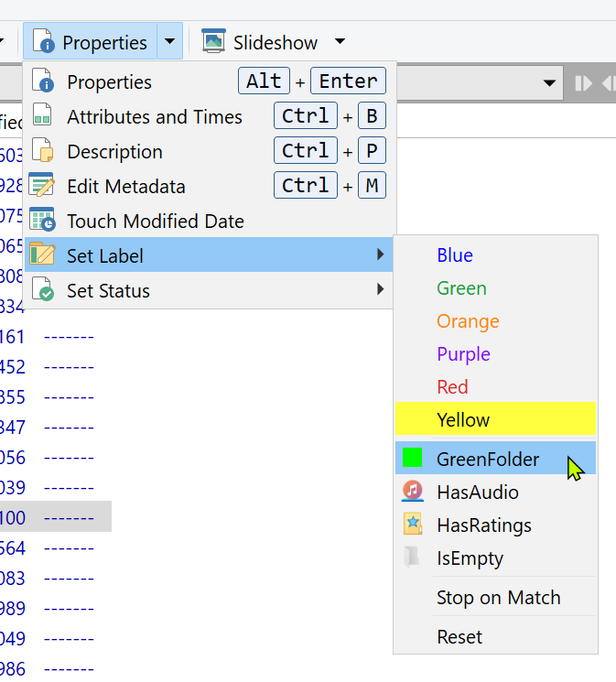Select the HasRatings label
This screenshot has width=616, height=682.
(495, 525)
